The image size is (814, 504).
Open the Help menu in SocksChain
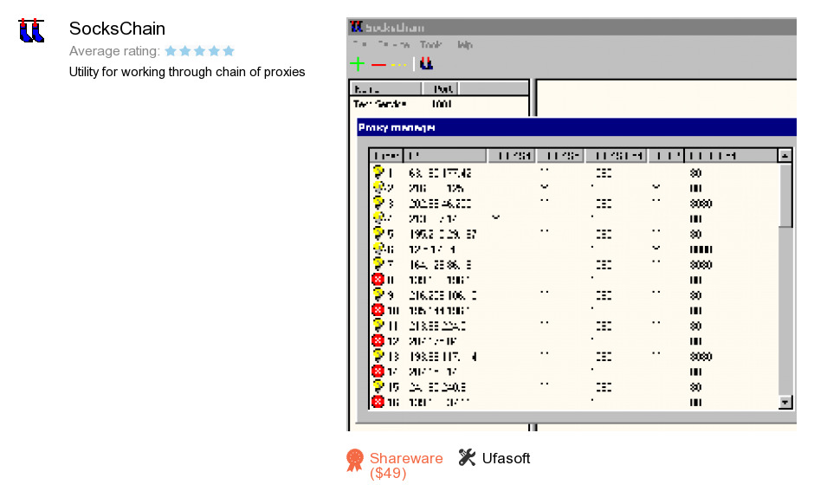point(465,45)
